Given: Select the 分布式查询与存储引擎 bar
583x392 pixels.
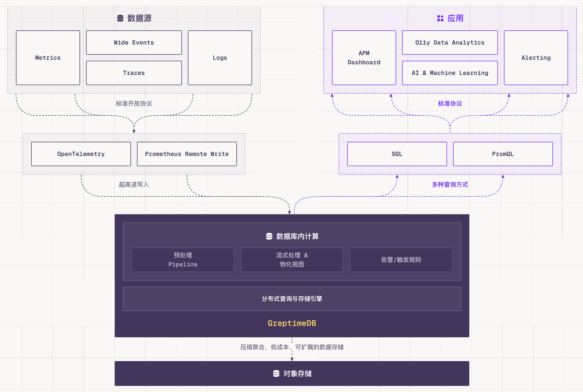Looking at the screenshot, I should coord(292,299).
